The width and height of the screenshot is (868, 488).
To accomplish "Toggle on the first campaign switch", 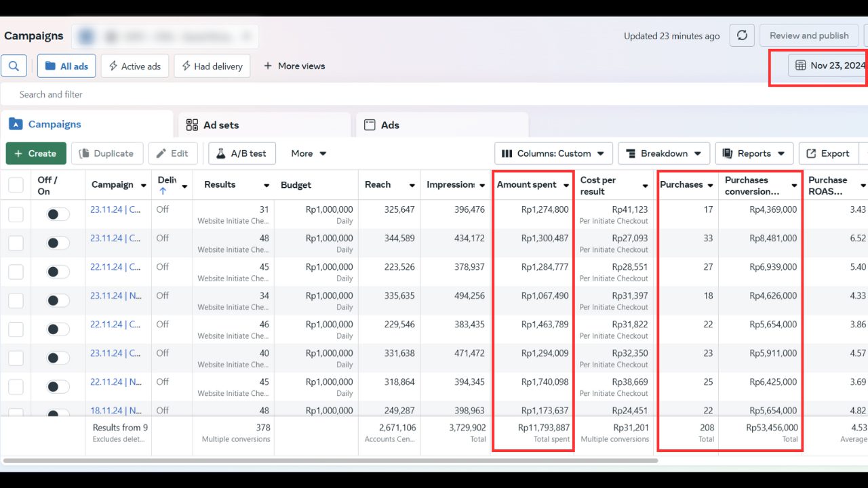I will click(x=58, y=215).
